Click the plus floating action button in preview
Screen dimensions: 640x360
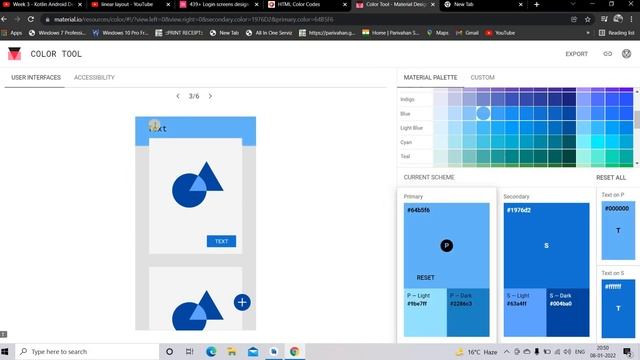[242, 302]
